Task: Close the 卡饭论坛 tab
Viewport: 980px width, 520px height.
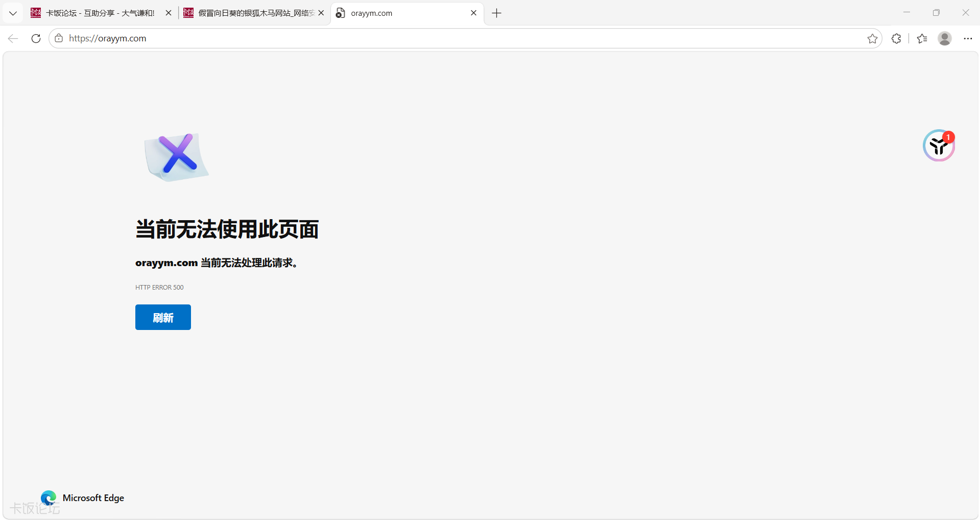Action: click(x=169, y=13)
